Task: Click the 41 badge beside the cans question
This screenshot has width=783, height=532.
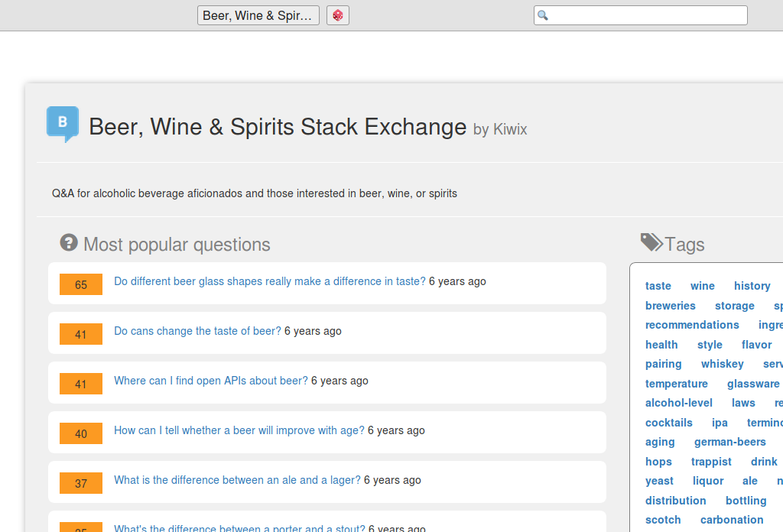Action: pyautogui.click(x=81, y=334)
